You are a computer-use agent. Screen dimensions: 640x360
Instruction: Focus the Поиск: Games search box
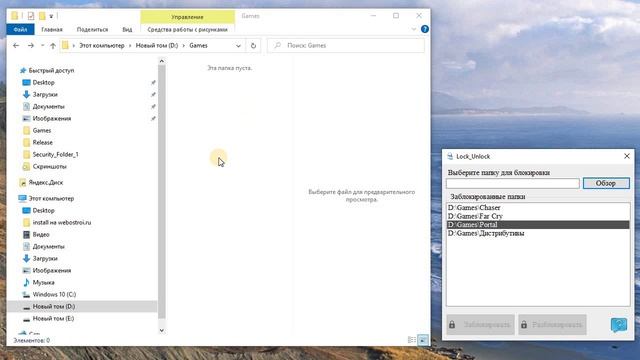(x=346, y=45)
